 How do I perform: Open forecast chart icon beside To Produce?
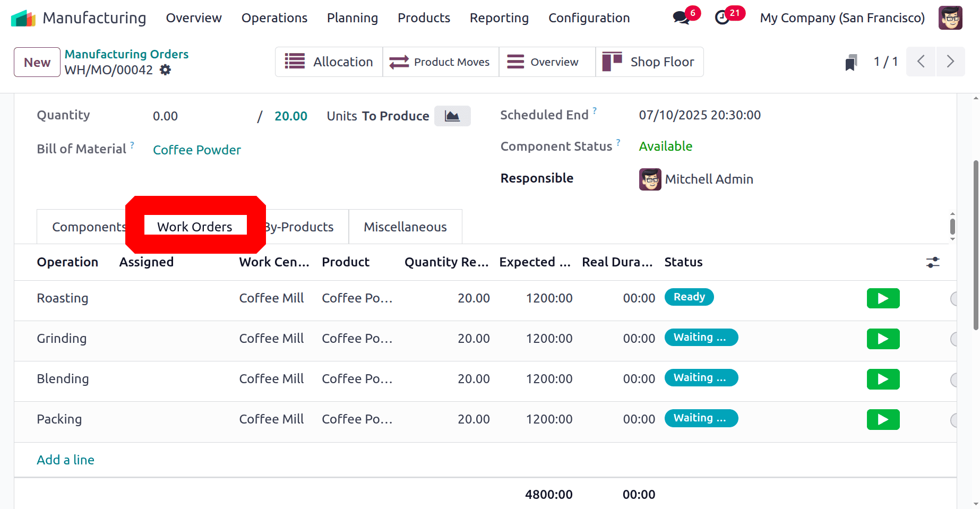[x=452, y=116]
